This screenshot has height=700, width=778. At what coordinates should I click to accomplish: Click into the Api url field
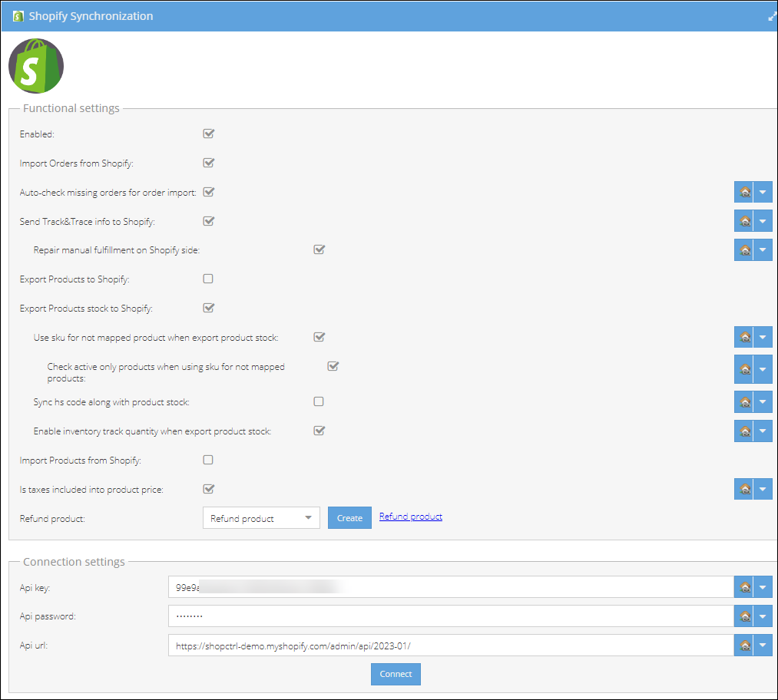451,646
